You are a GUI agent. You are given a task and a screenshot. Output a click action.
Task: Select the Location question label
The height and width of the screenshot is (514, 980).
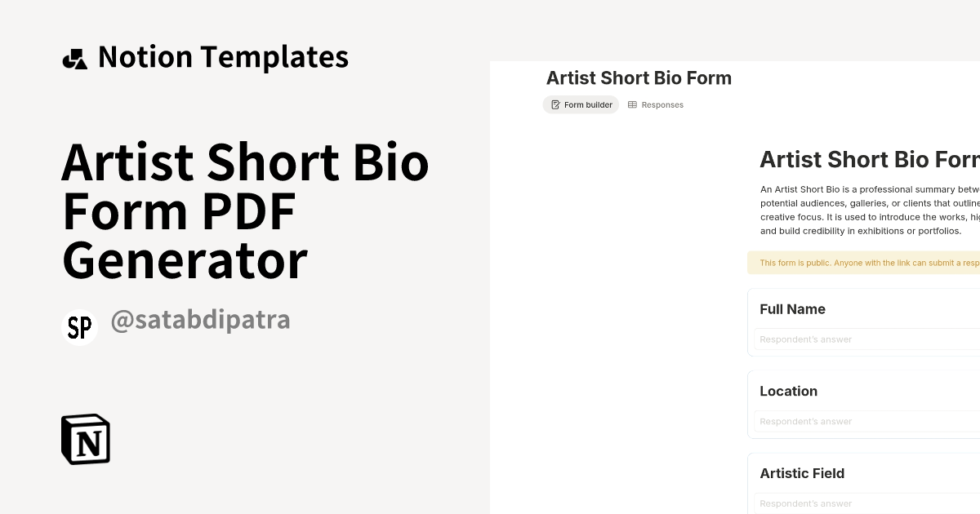point(788,391)
